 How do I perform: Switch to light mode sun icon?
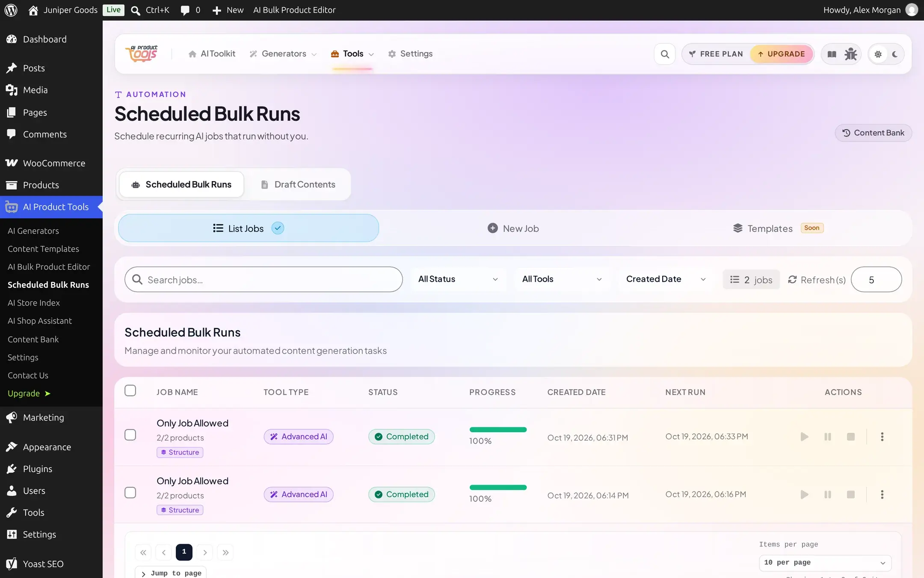tap(878, 54)
